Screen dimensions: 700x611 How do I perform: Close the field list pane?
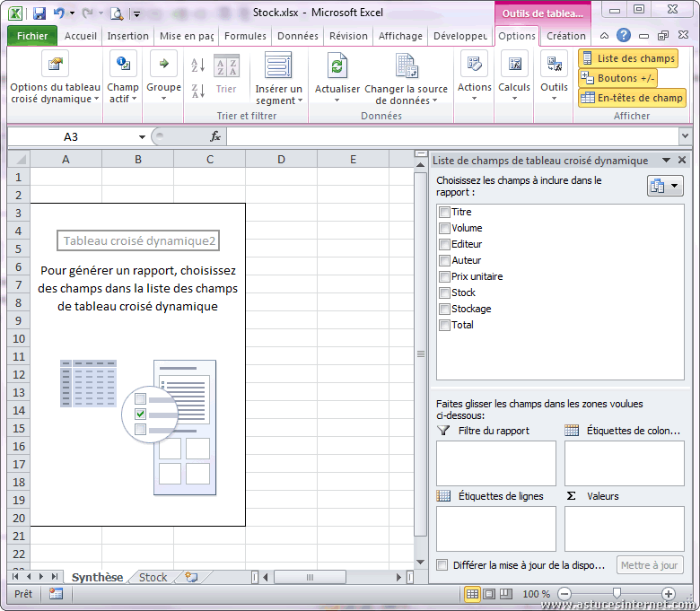click(x=682, y=160)
